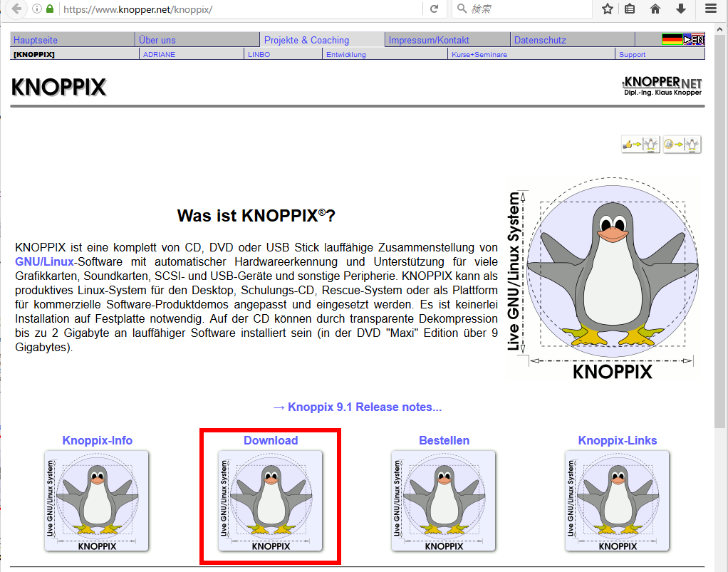Click the magnifier icon in search box

(x=462, y=9)
